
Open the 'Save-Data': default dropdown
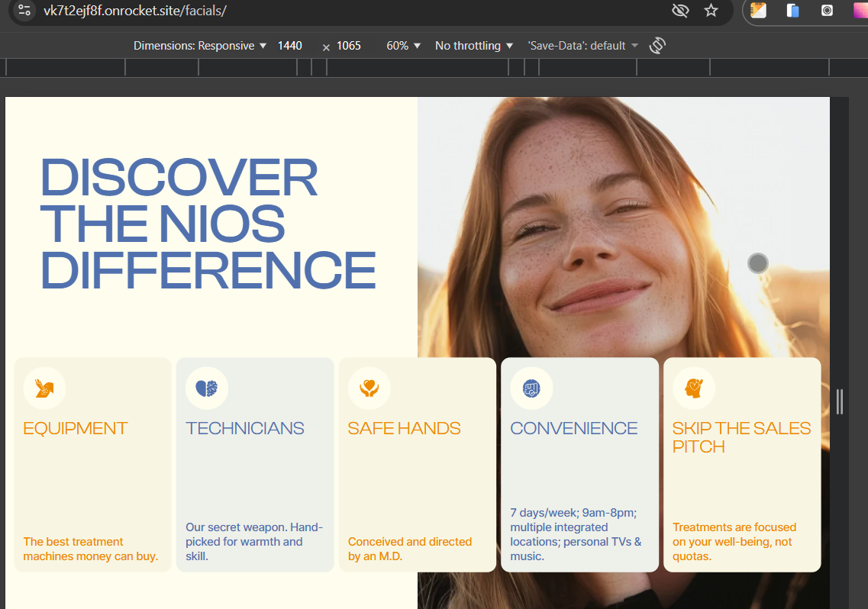(x=582, y=46)
